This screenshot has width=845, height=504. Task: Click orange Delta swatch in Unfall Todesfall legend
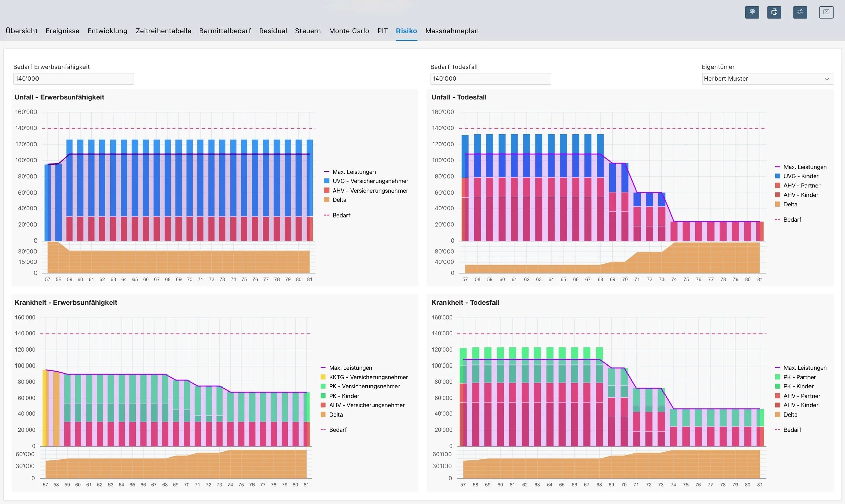click(x=777, y=204)
